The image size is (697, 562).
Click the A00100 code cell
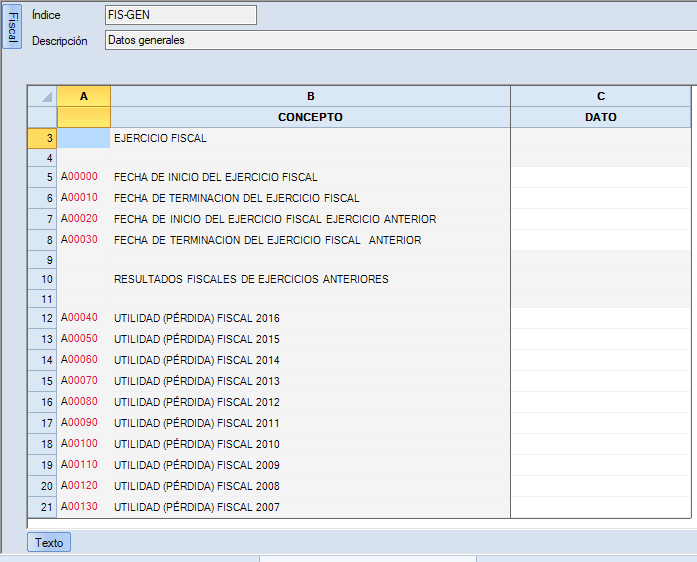pos(84,444)
